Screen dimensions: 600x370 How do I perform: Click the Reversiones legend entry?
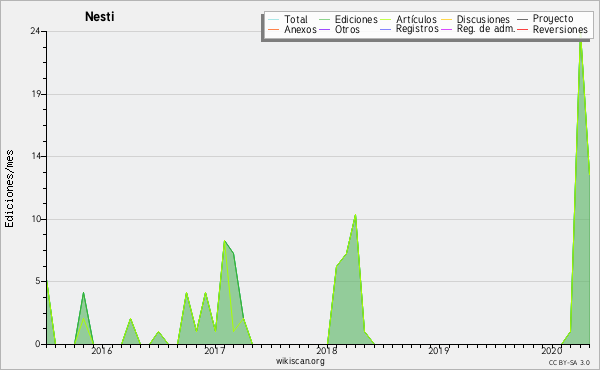point(552,29)
